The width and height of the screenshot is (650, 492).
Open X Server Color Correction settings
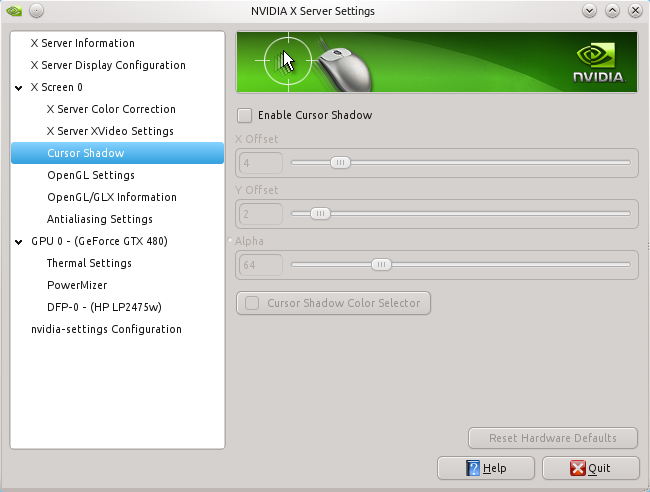click(111, 109)
